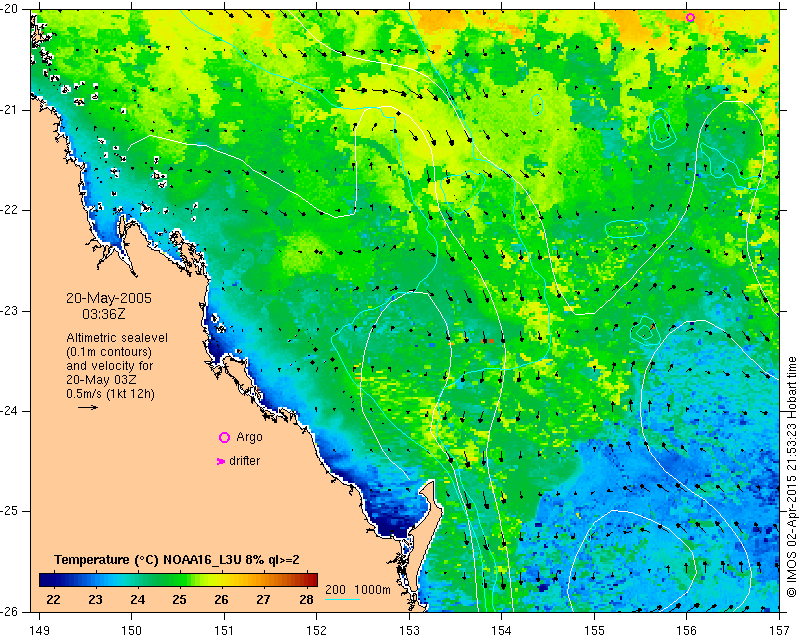Click the '0.5m/s (1kt 12h)' text
800x640 pixels.
[110, 394]
